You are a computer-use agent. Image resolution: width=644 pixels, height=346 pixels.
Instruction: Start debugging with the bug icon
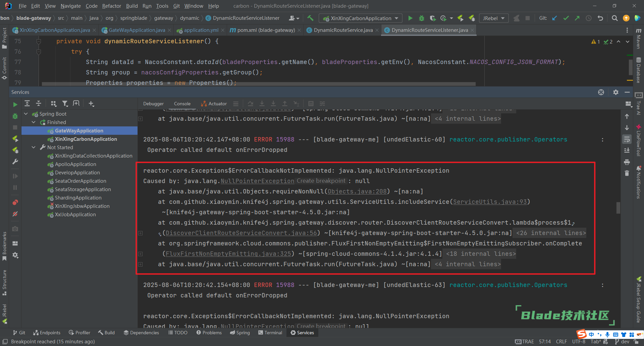(x=422, y=18)
